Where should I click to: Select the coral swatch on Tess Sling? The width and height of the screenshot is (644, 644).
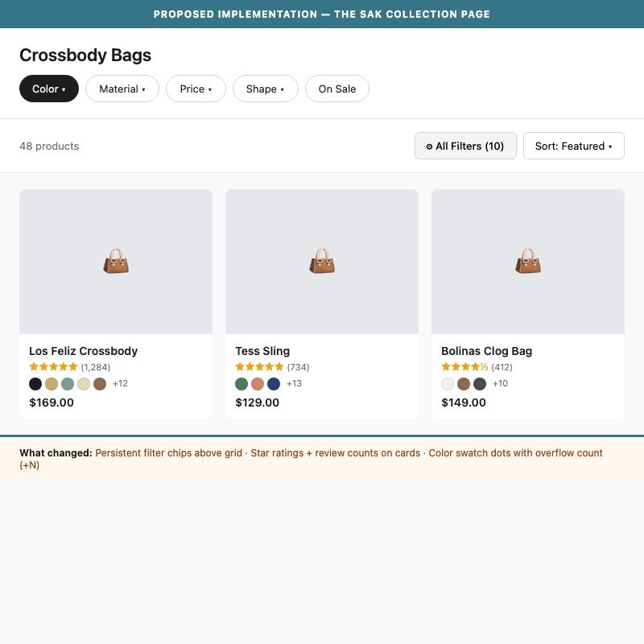click(258, 384)
